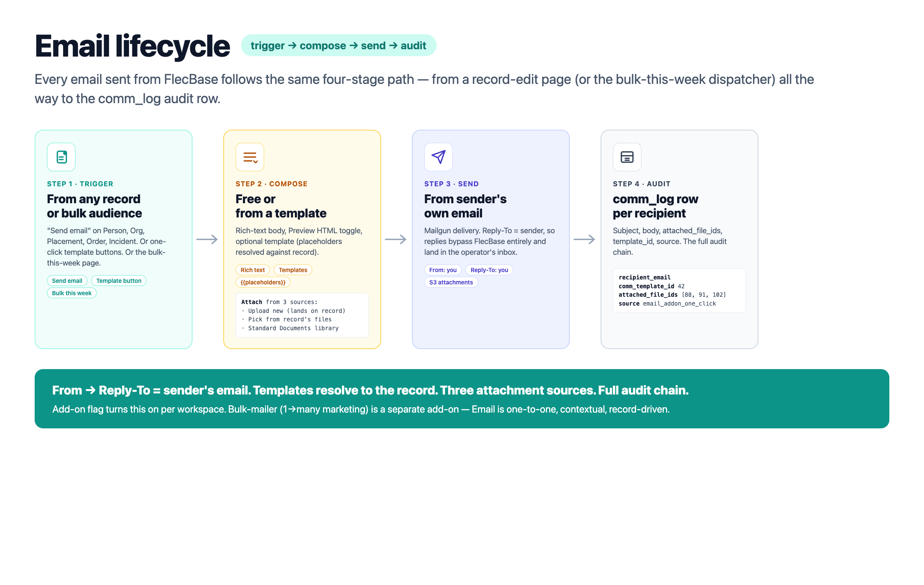Click the 'Reply-To: you' pill

489,270
